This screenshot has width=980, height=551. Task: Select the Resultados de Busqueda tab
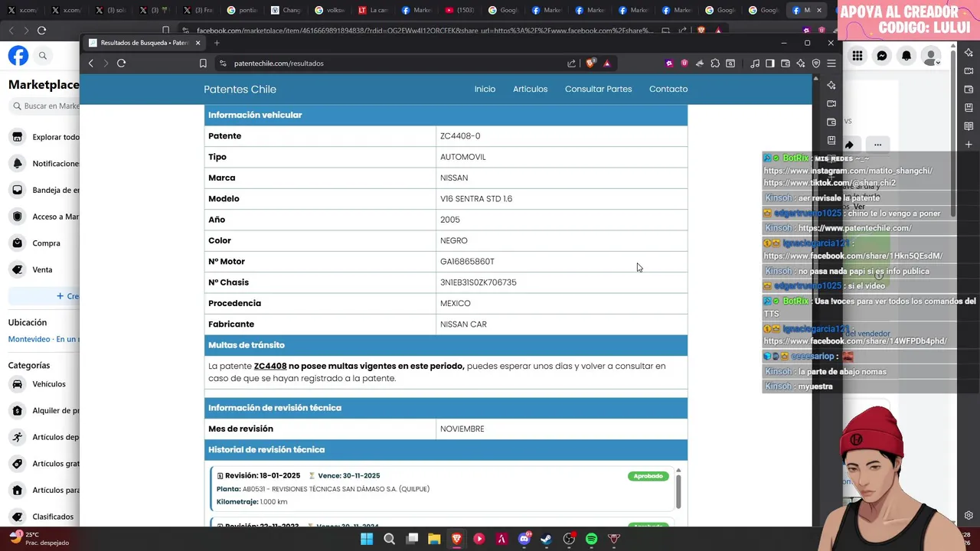[145, 43]
